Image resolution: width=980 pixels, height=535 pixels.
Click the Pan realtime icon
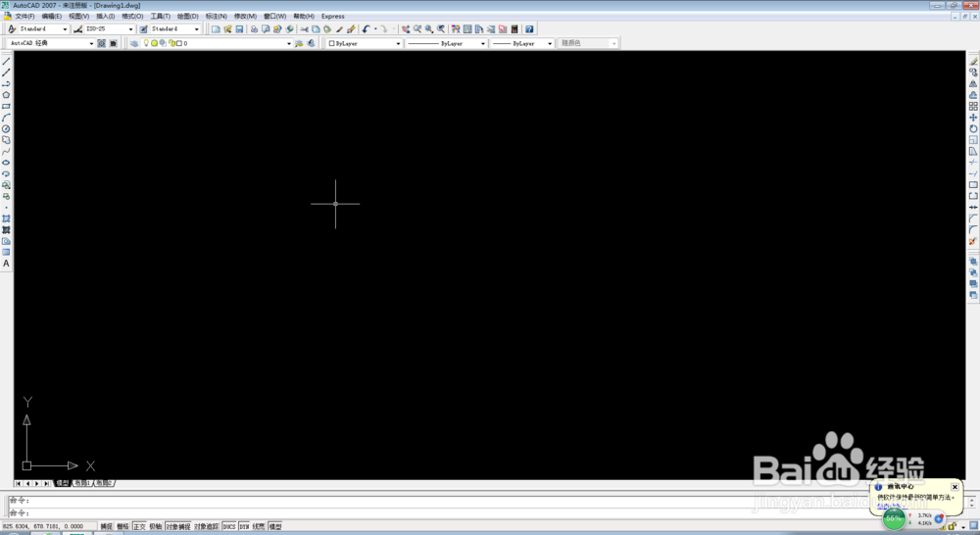(406, 29)
